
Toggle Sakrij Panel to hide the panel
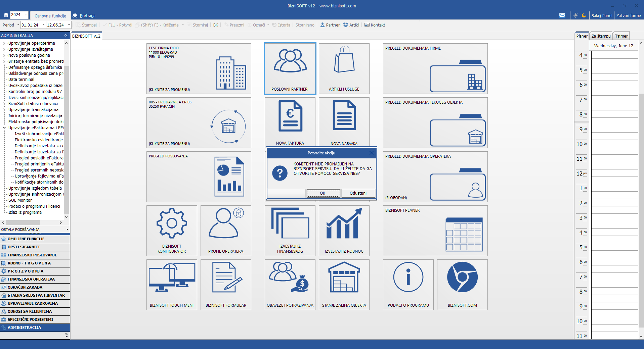pyautogui.click(x=602, y=15)
